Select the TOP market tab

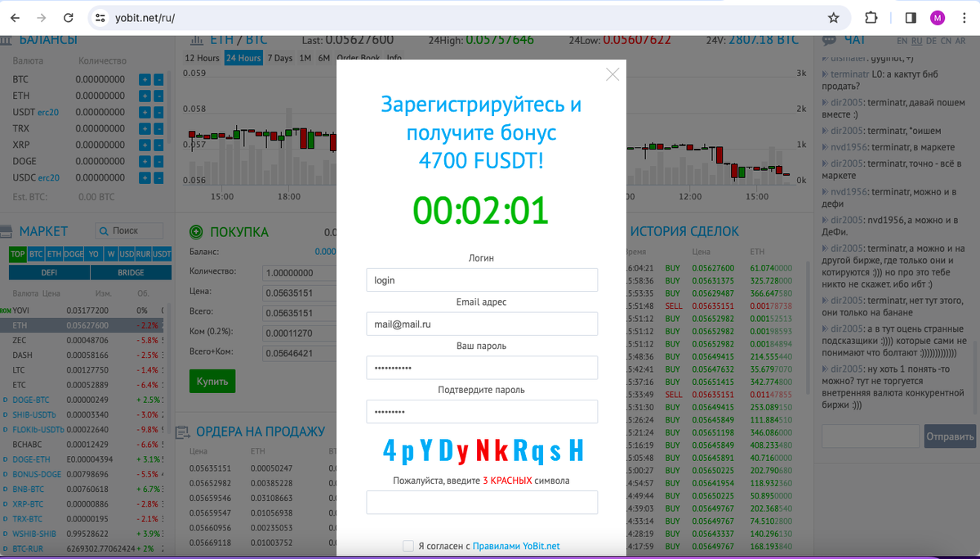click(x=18, y=254)
